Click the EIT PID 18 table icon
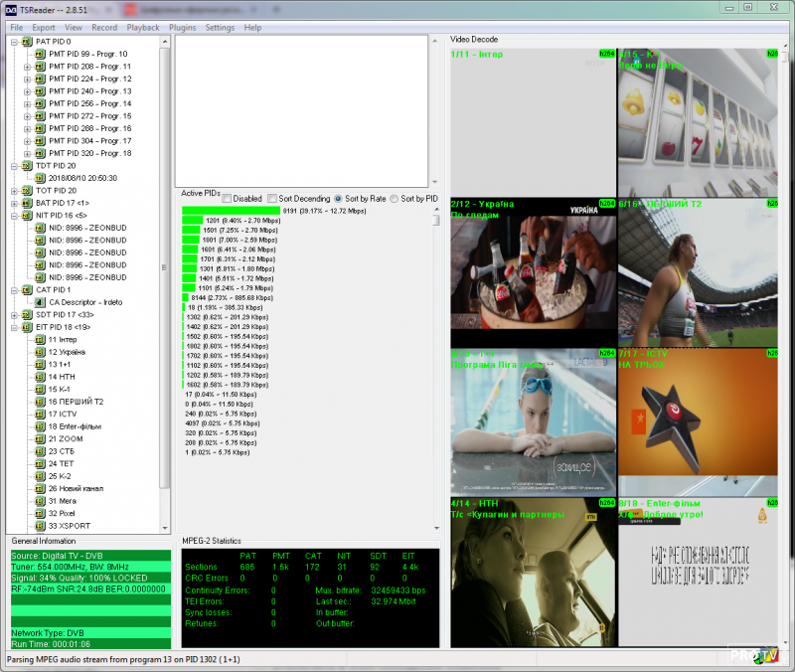Screen dimensions: 795x672 (27, 327)
